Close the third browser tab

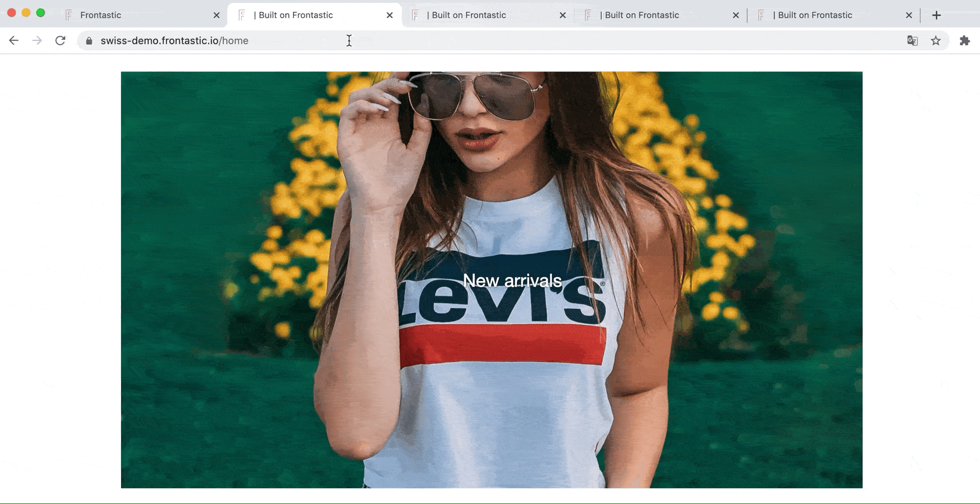(563, 15)
